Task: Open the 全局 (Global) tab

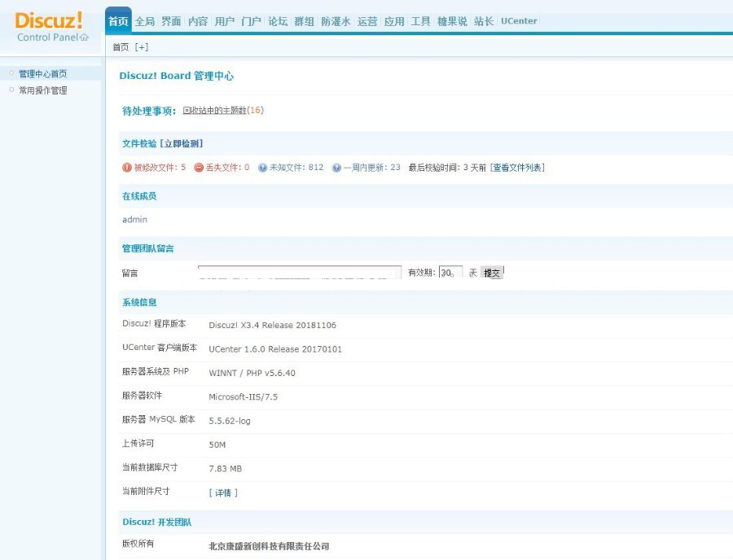Action: tap(144, 21)
